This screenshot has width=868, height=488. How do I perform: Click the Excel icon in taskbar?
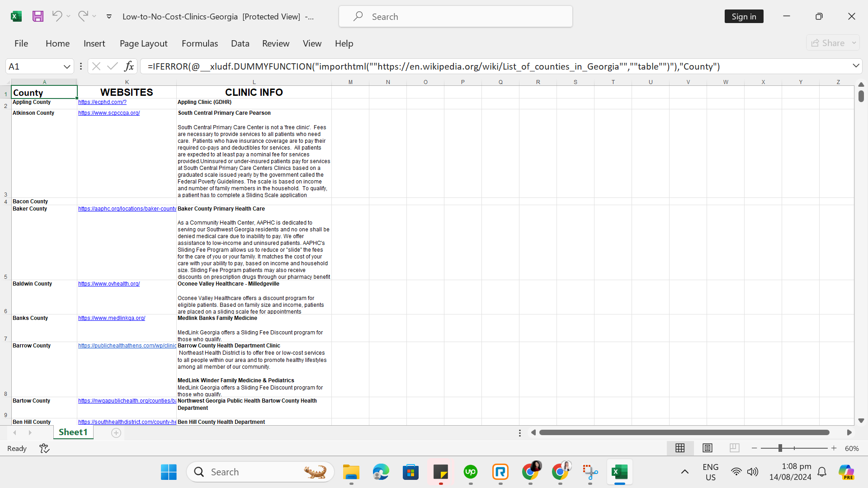point(619,472)
